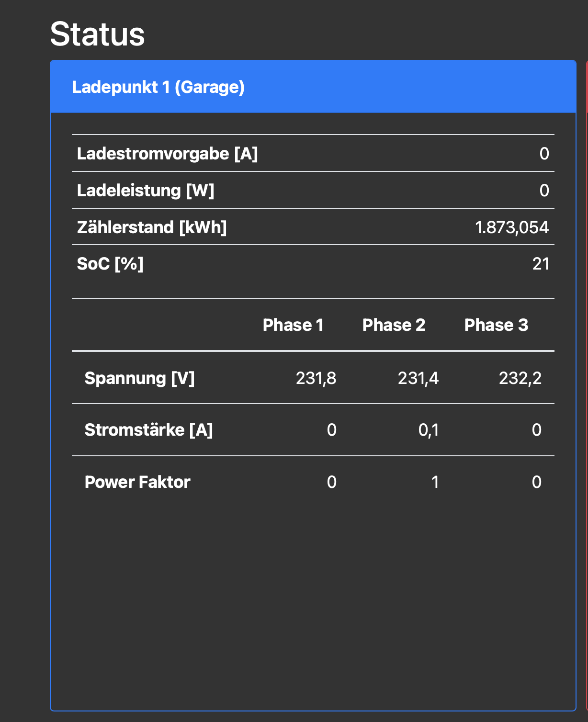Click the Phase 3 voltage value 232,2

[520, 378]
